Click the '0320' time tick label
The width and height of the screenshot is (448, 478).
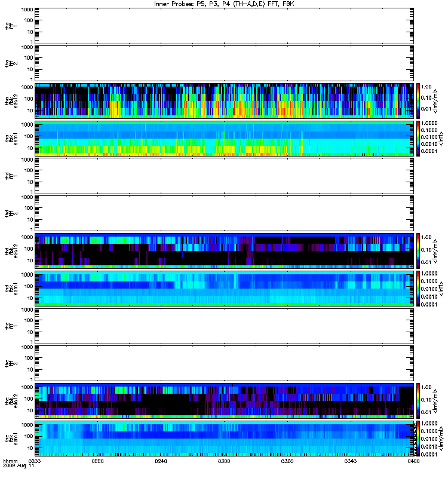point(287,461)
